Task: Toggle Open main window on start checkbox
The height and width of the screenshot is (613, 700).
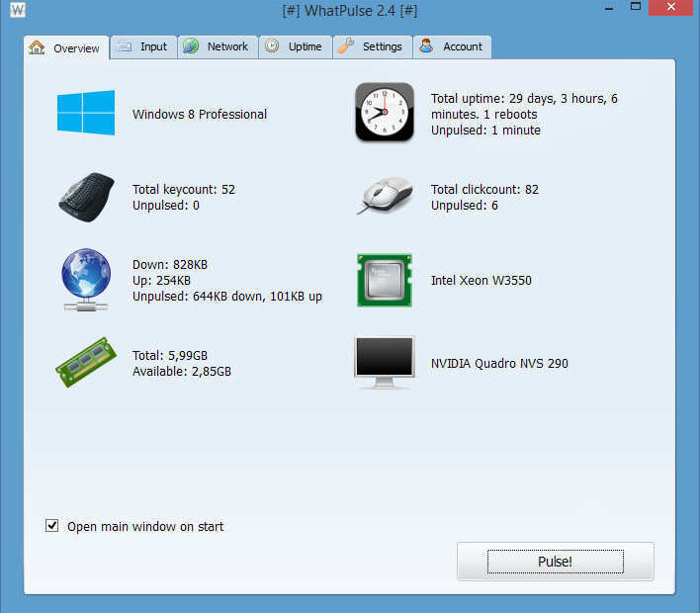Action: 51,525
